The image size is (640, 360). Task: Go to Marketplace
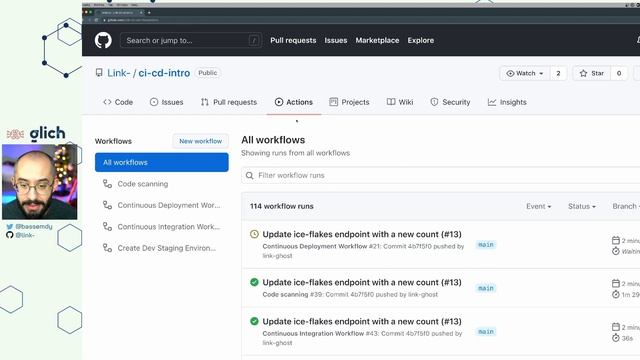tap(377, 40)
